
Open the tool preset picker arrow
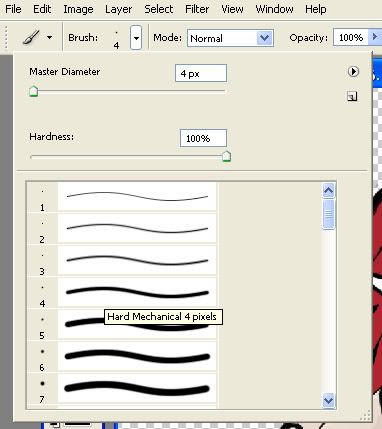tap(49, 37)
